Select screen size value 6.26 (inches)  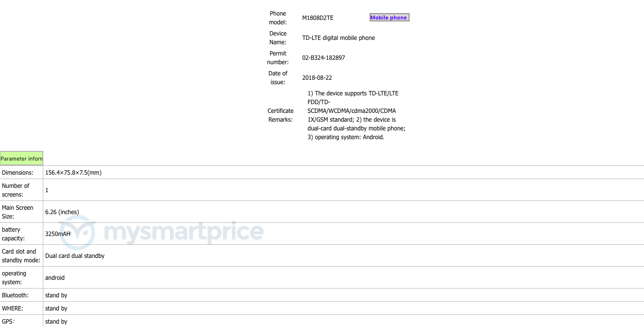tap(62, 212)
